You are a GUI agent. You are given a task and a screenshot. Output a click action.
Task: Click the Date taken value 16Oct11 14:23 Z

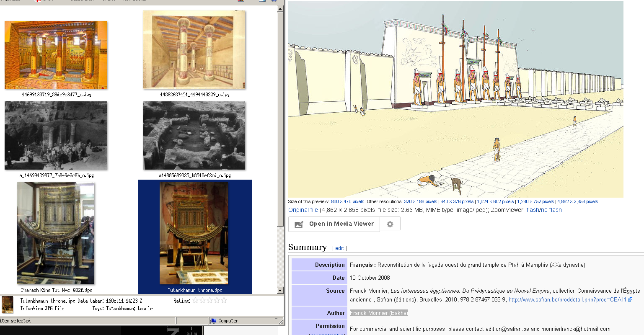(124, 301)
